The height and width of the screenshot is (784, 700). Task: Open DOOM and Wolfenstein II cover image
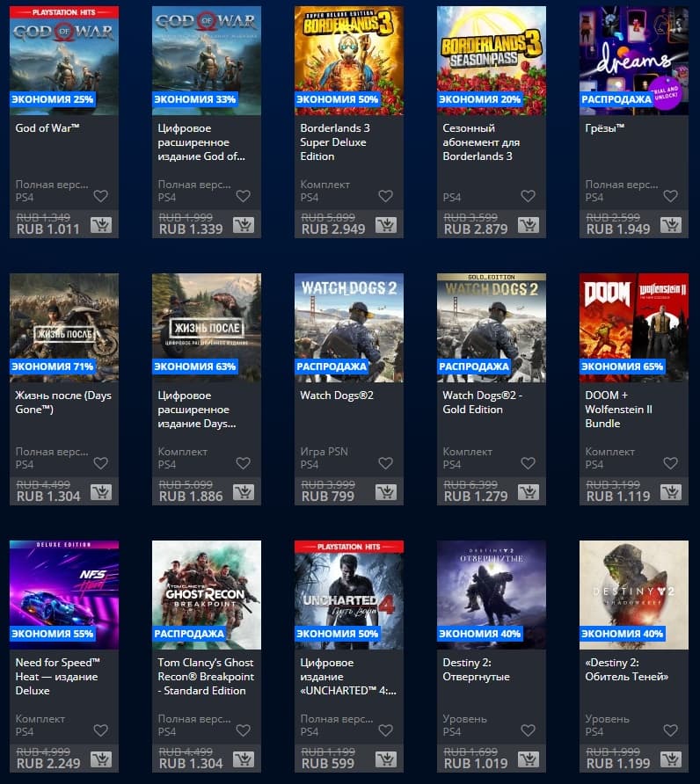(634, 328)
